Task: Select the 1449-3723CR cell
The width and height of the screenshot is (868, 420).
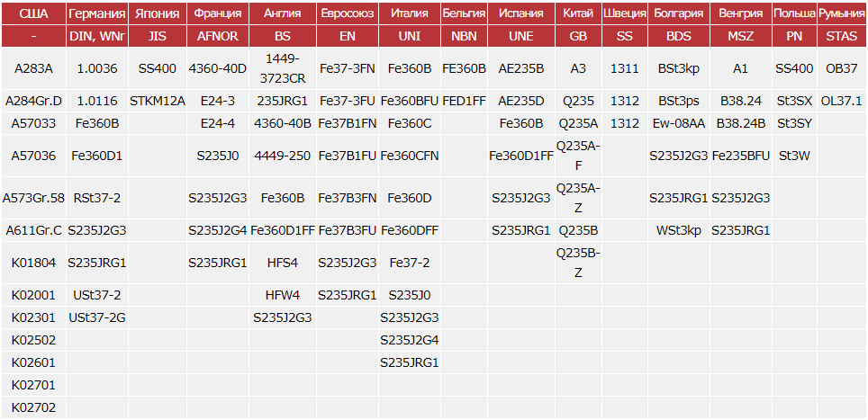Action: 282,69
